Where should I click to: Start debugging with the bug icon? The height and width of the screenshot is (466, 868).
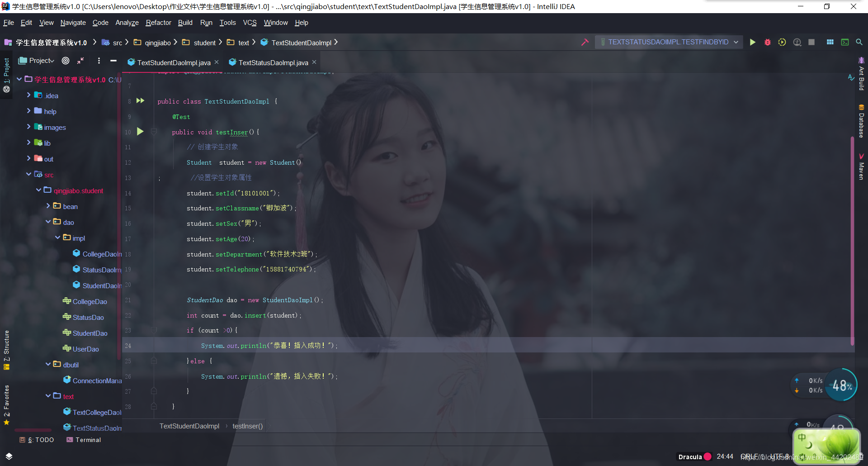[767, 42]
